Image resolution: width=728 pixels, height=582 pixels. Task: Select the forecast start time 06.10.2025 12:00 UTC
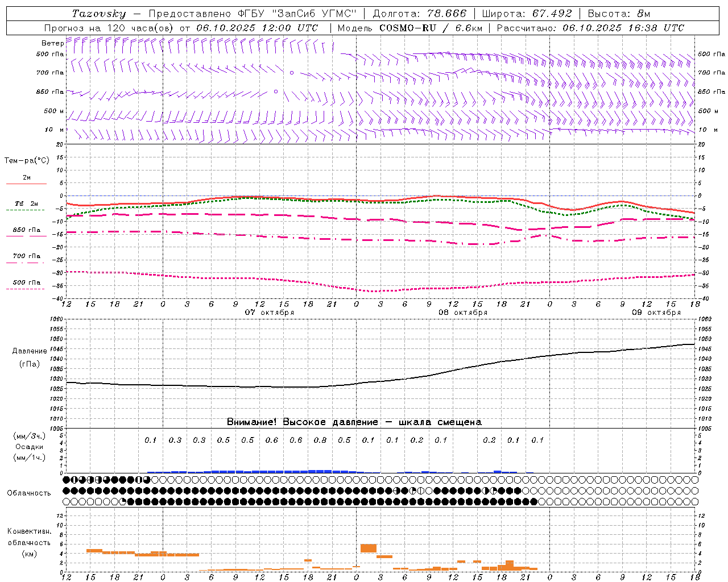click(257, 28)
